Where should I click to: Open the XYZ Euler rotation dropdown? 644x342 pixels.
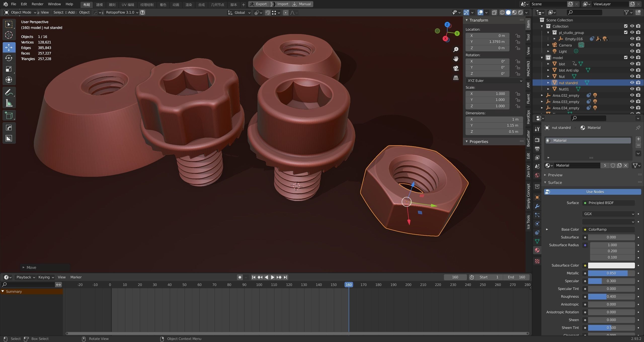[x=494, y=81]
